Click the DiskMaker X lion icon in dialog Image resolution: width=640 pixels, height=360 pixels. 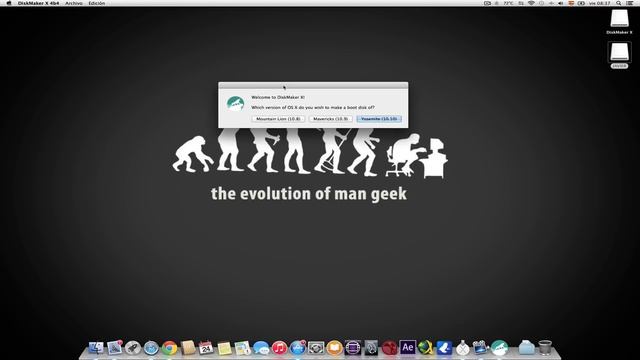(x=236, y=104)
